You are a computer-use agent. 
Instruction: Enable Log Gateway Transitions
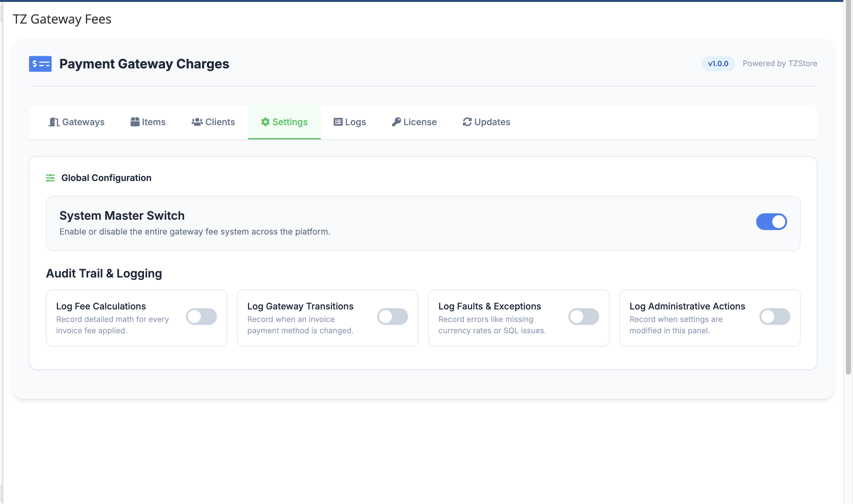[x=393, y=316]
